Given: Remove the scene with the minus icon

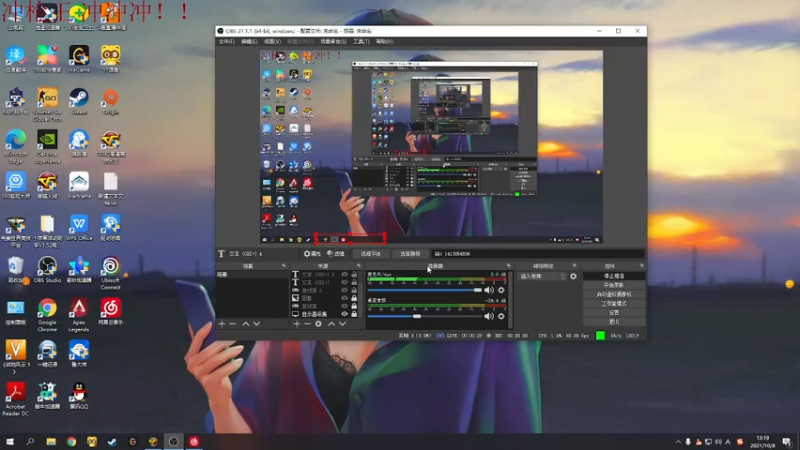Looking at the screenshot, I should coord(233,324).
